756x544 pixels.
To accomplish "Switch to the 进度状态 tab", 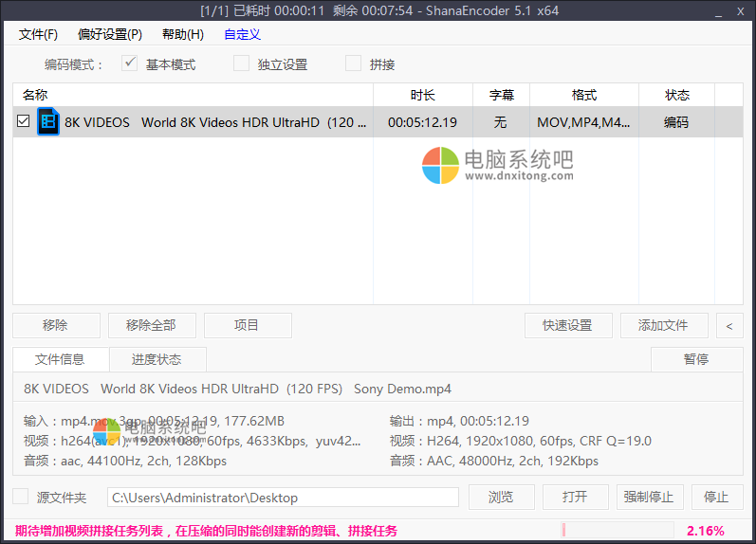I will pos(157,359).
